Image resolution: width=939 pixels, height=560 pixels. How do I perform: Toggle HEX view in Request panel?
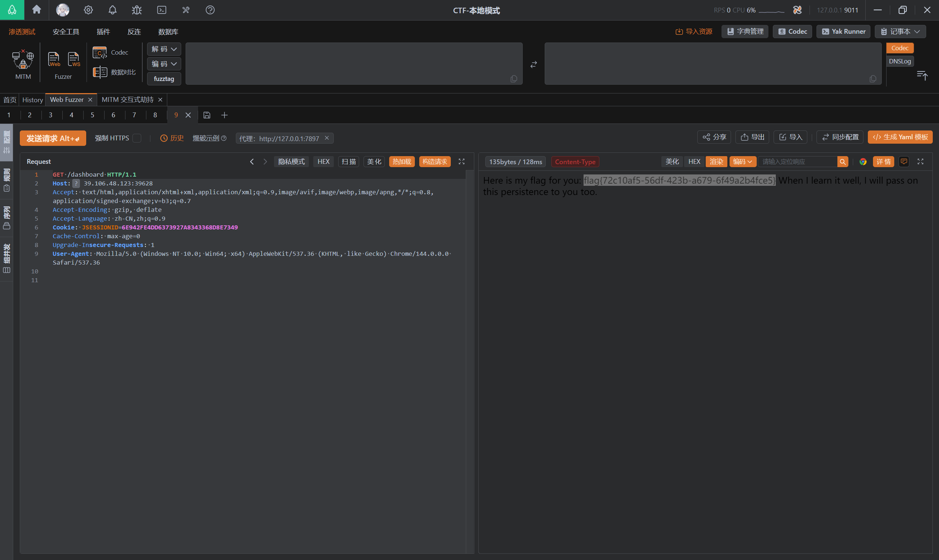[324, 162]
